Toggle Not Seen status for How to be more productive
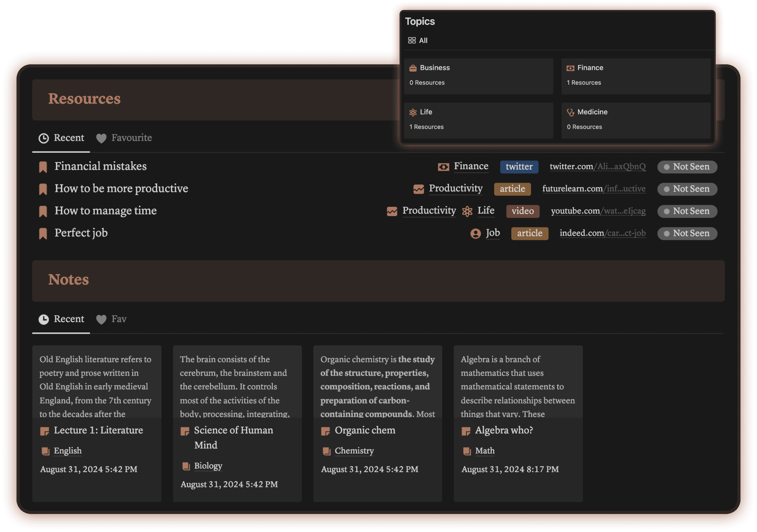This screenshot has height=532, width=757. 687,189
